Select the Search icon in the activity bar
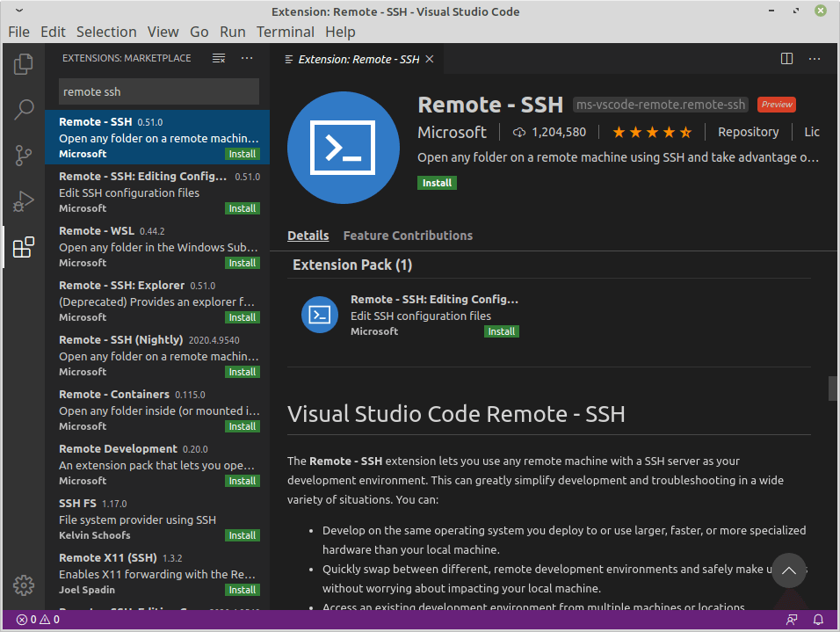 pos(24,109)
